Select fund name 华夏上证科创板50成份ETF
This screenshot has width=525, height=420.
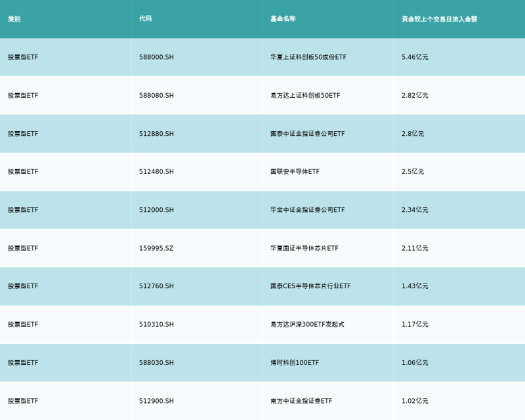[308, 57]
